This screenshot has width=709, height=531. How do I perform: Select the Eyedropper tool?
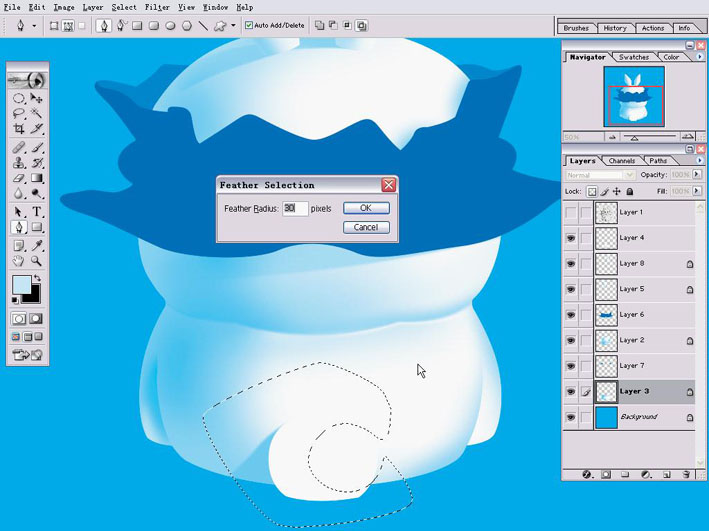(x=37, y=246)
